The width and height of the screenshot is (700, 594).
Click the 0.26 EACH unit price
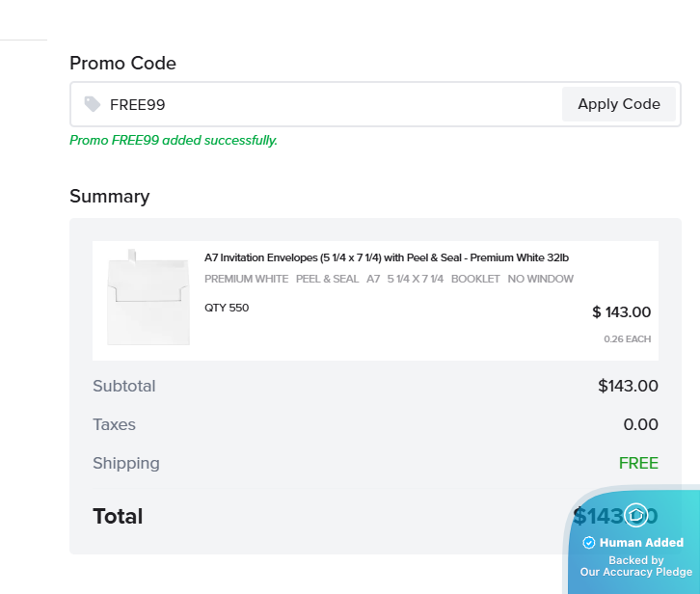627,339
